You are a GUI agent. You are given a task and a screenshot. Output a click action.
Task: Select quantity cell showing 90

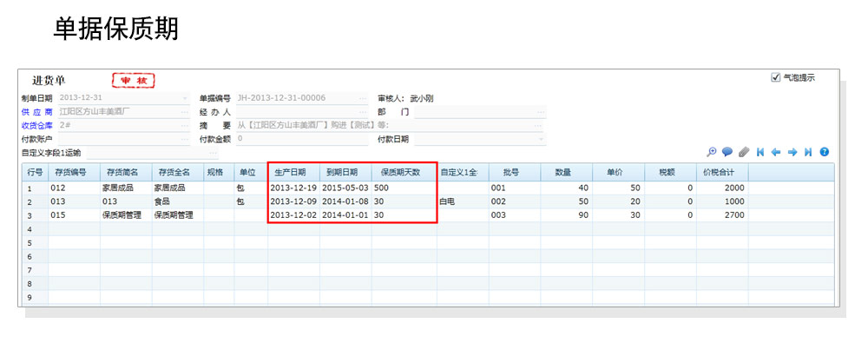point(566,215)
